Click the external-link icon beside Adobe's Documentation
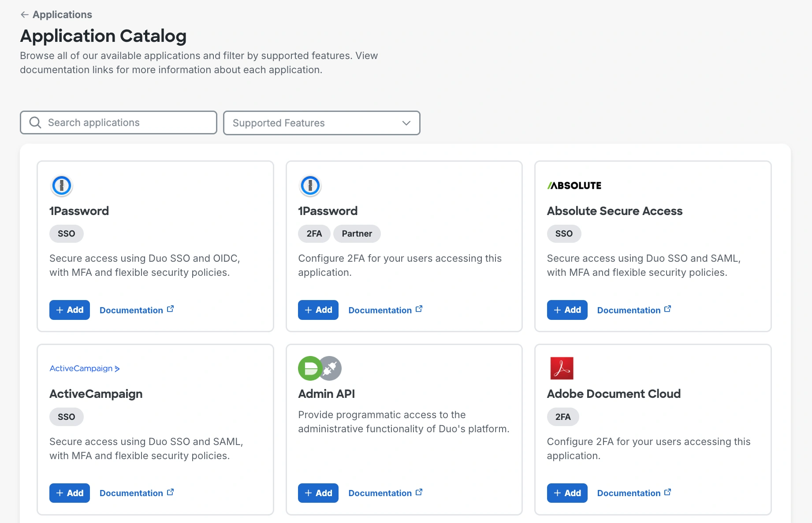Screen dimensions: 812x523 pyautogui.click(x=667, y=491)
